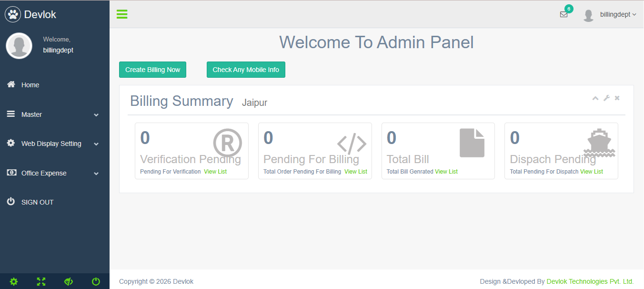Click the code brackets icon on Pending For Billing
Image resolution: width=644 pixels, height=289 pixels.
pos(352,143)
